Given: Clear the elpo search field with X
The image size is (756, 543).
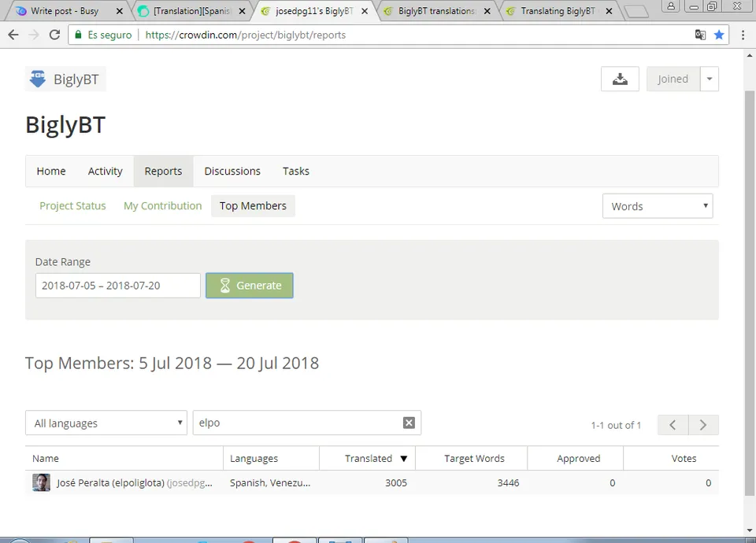Looking at the screenshot, I should 409,423.
